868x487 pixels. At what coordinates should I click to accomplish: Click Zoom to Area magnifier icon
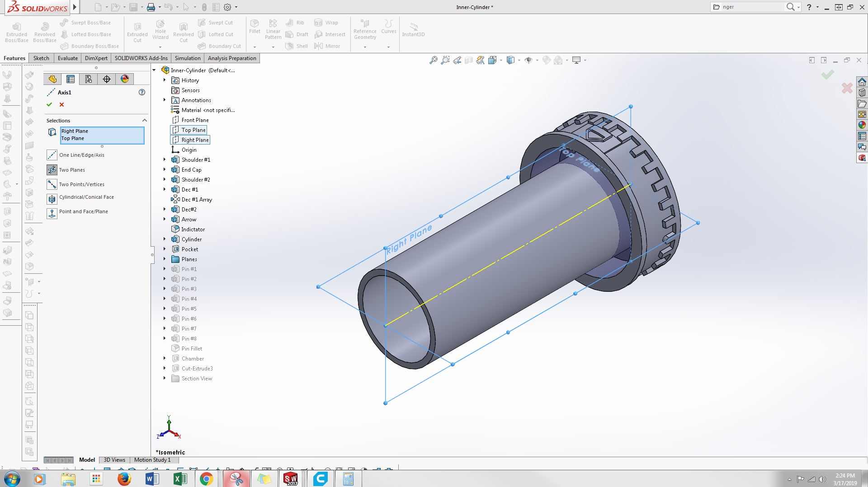click(x=445, y=60)
